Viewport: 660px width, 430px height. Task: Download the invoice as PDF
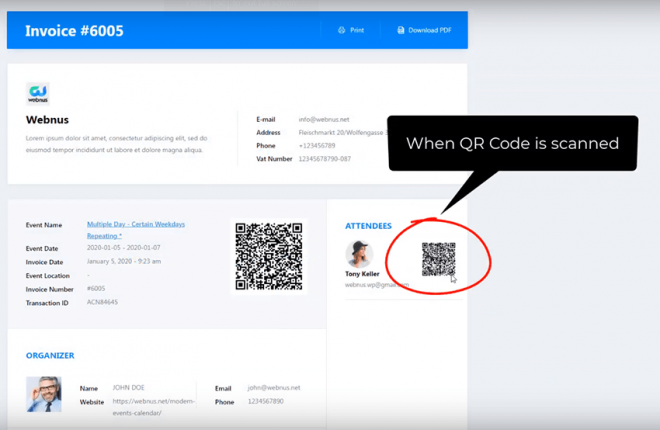pos(424,30)
